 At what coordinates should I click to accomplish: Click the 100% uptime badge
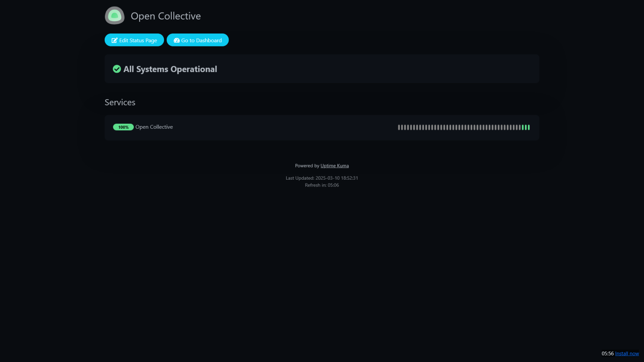tap(123, 127)
